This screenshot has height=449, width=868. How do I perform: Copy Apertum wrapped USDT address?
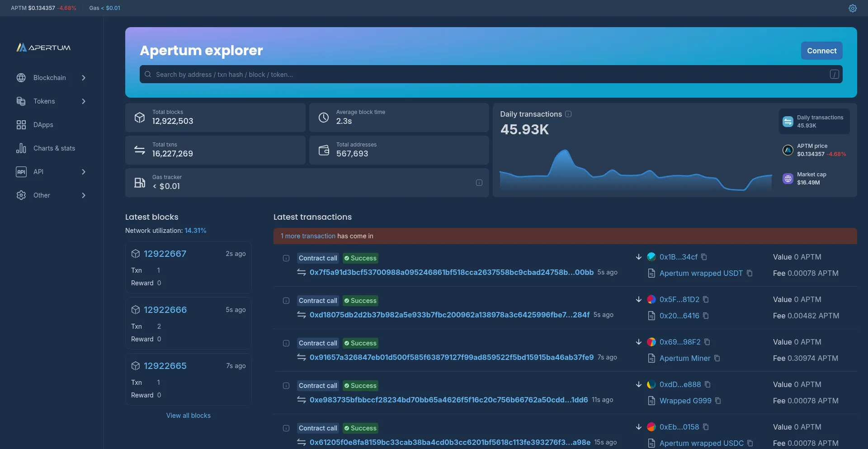click(x=750, y=273)
